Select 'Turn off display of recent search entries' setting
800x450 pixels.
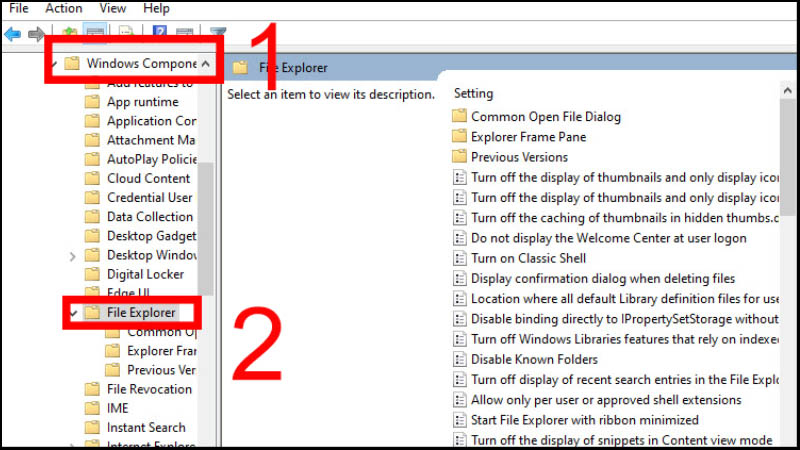(x=625, y=380)
